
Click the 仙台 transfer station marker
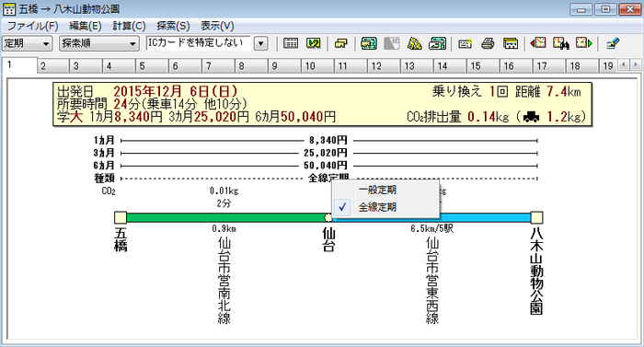tap(328, 217)
